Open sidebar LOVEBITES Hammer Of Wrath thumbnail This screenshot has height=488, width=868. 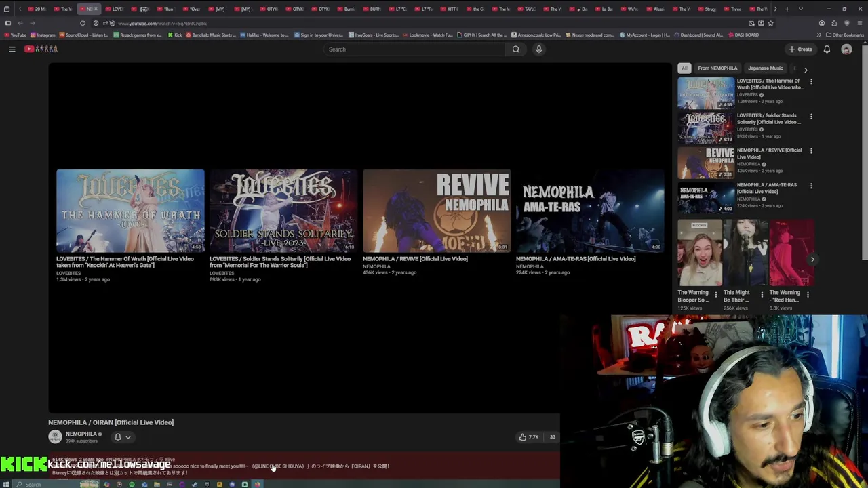click(706, 93)
